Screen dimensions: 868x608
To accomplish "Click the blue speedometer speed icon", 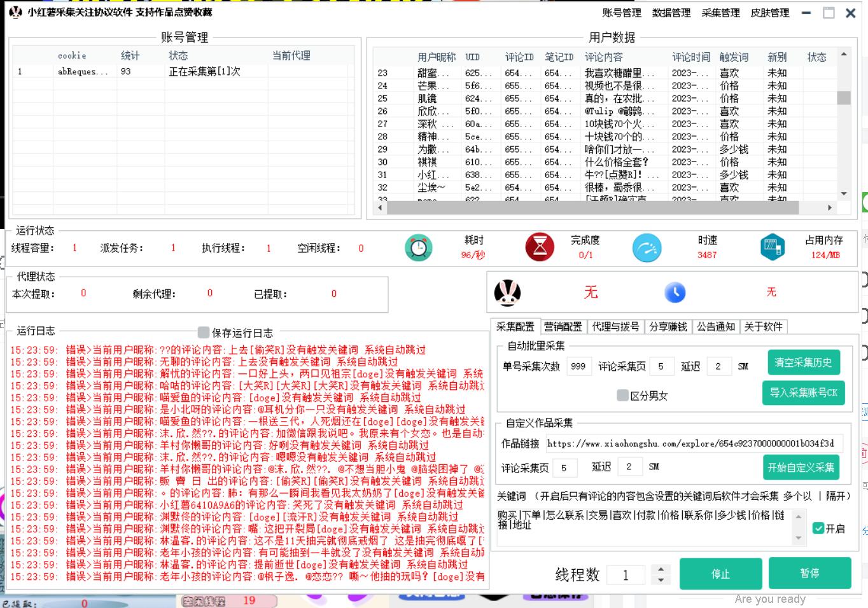I will [647, 248].
